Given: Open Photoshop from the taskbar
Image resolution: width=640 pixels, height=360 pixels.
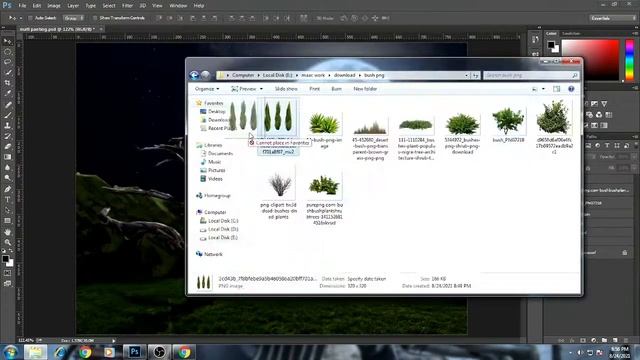Looking at the screenshot, I should click(x=134, y=352).
